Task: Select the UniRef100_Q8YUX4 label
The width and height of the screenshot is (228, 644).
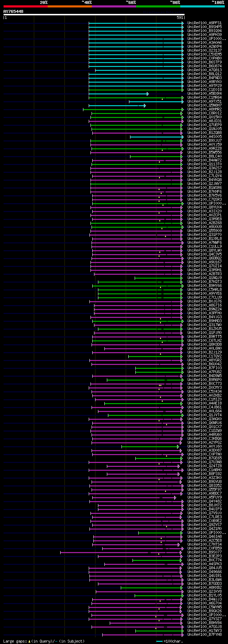Action: (204, 207)
